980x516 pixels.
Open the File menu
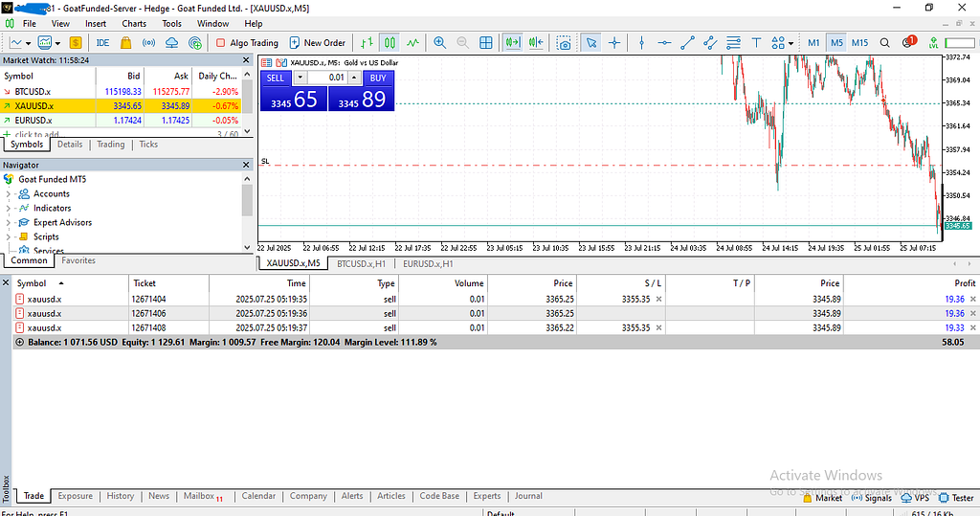coord(30,23)
